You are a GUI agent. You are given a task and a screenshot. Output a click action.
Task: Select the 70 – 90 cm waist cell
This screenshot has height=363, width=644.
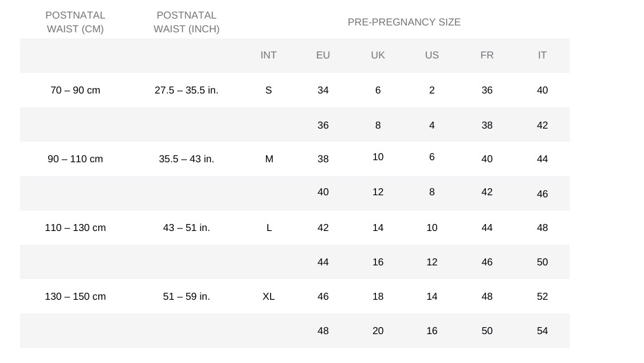coord(75,90)
